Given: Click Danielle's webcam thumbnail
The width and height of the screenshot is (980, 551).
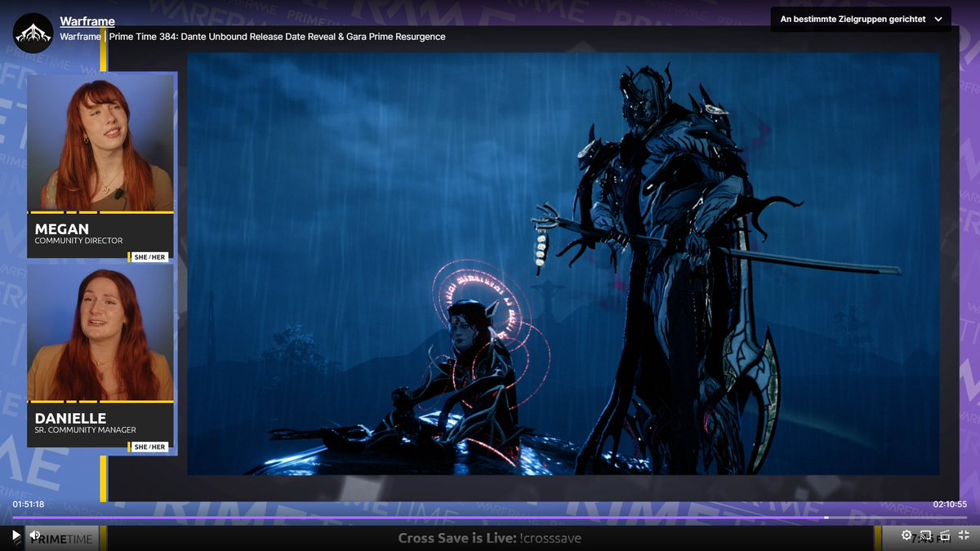Looking at the screenshot, I should (100, 333).
